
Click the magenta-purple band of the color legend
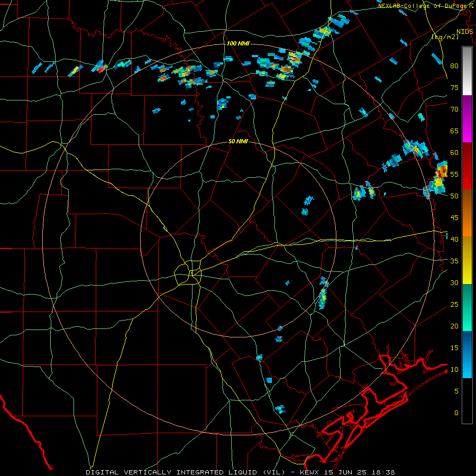click(467, 119)
